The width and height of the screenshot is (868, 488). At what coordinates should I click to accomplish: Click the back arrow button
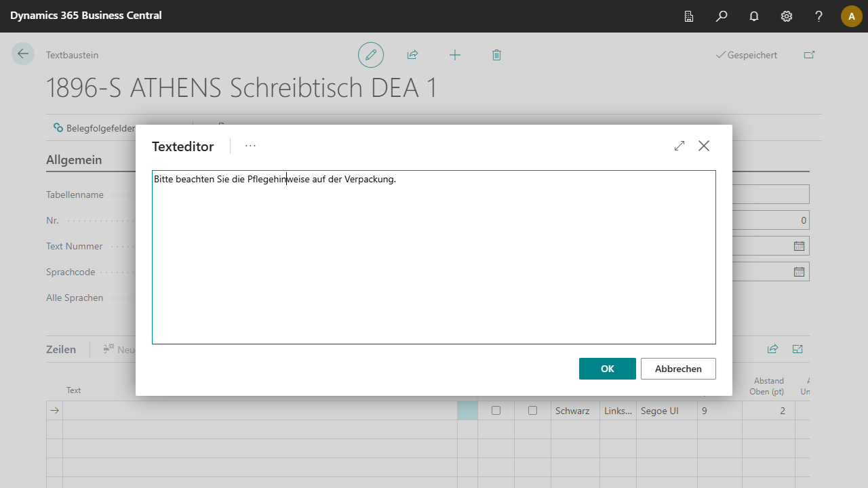[x=23, y=54]
